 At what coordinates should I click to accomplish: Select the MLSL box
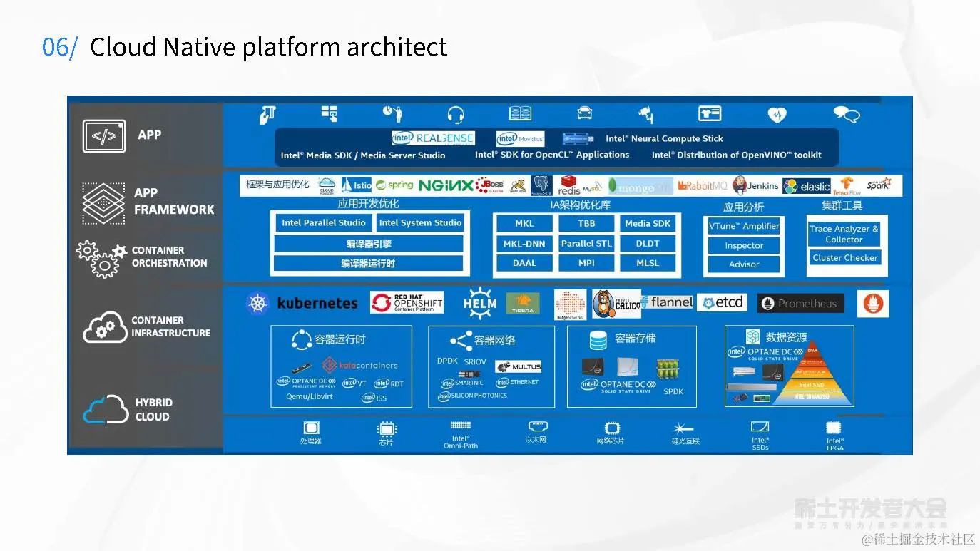click(x=648, y=264)
